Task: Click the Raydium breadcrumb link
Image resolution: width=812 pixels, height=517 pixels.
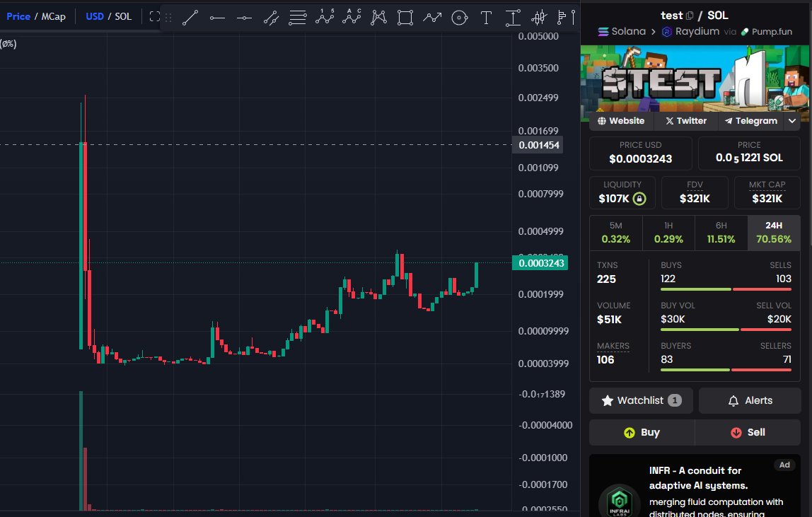Action: pos(691,32)
